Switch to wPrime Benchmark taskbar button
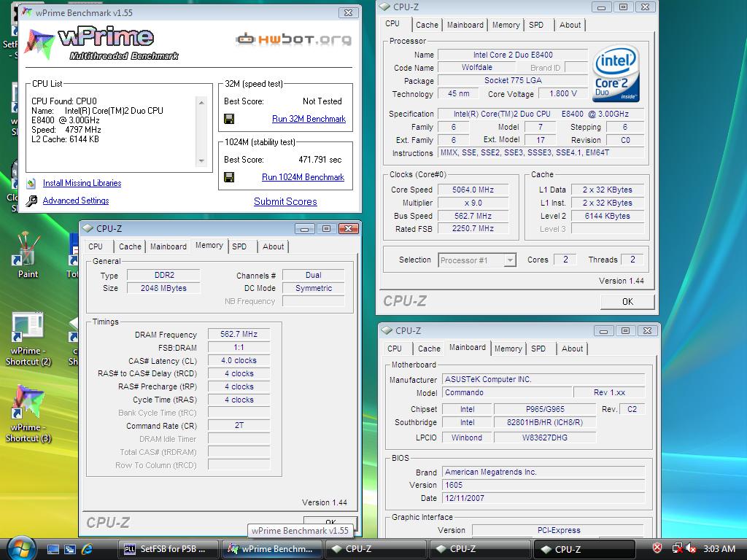747x560 pixels. click(273, 549)
